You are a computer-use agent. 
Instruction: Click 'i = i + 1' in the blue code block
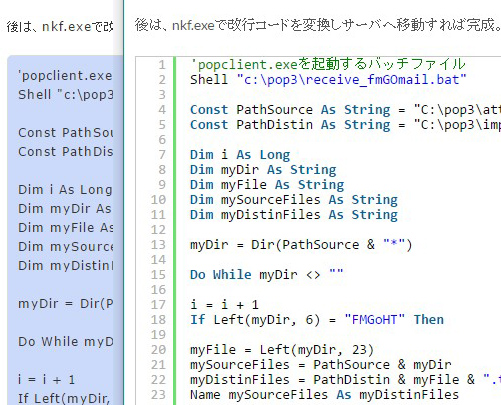pyautogui.click(x=47, y=380)
